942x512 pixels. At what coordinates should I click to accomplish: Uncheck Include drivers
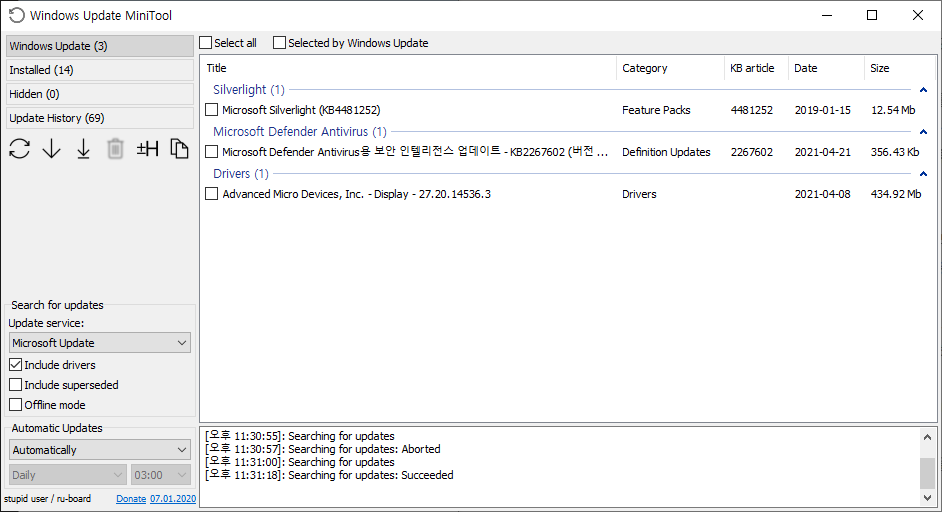tap(16, 365)
